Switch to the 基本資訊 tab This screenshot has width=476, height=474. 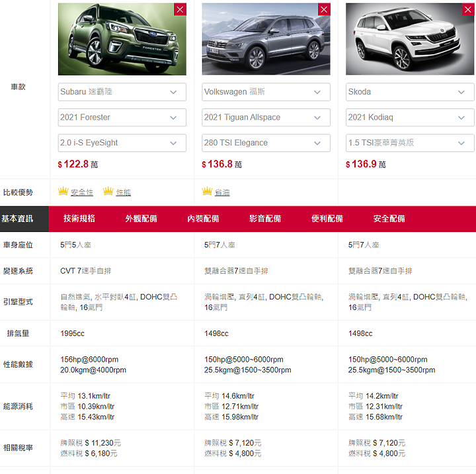24,219
